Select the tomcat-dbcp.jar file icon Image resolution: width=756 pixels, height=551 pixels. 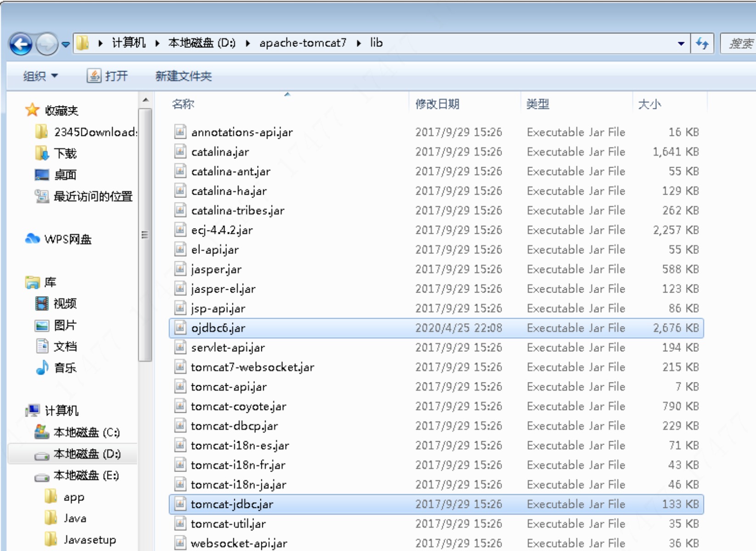click(180, 426)
